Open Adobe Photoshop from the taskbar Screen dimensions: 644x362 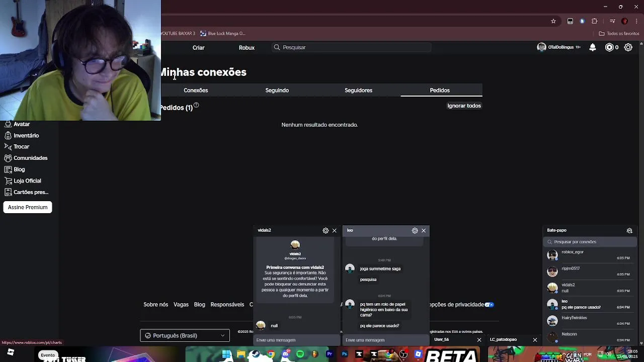pos(345,354)
